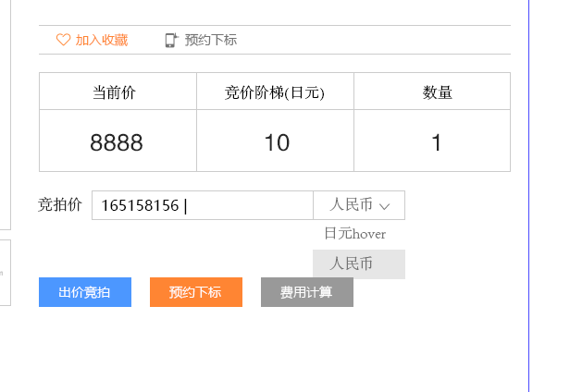Click the bid increment value 10
The image size is (570, 392).
pyautogui.click(x=276, y=142)
